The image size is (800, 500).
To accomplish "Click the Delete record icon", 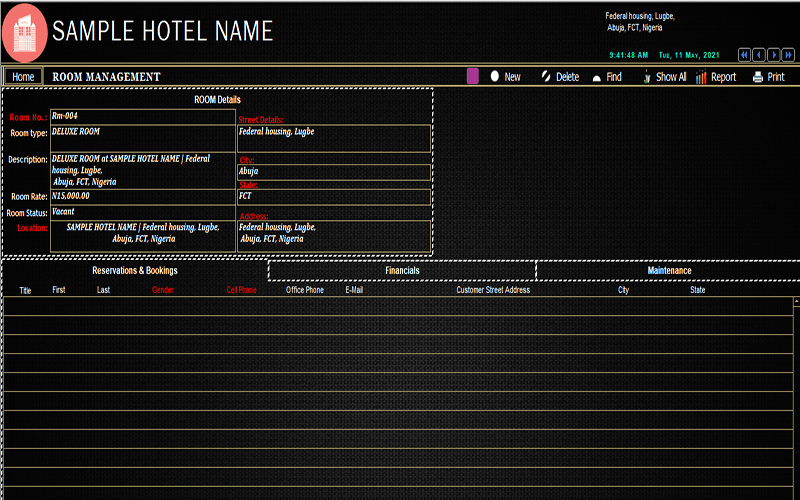I will click(546, 76).
